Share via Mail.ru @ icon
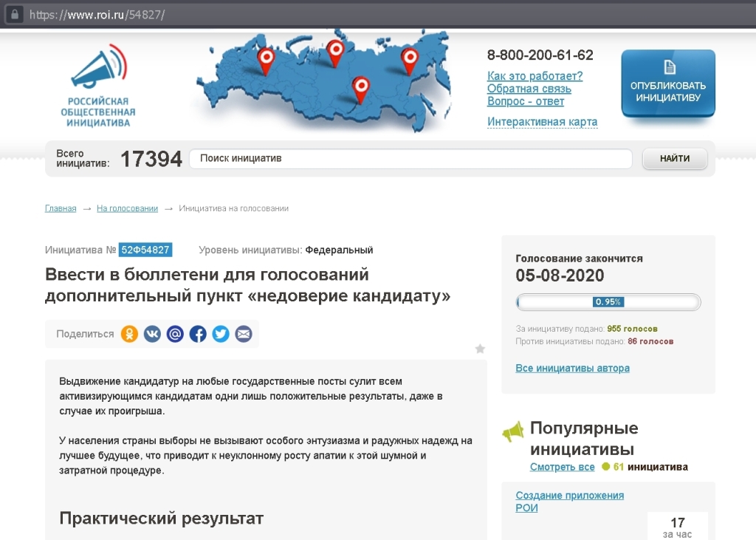756x540 pixels. 175,334
